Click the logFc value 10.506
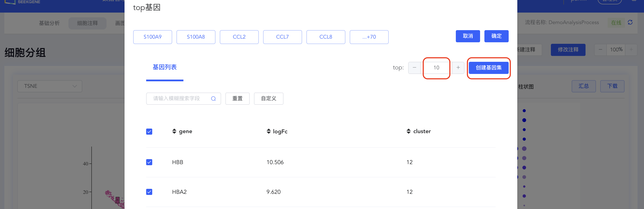Viewport: 644px width, 209px height. (275, 162)
